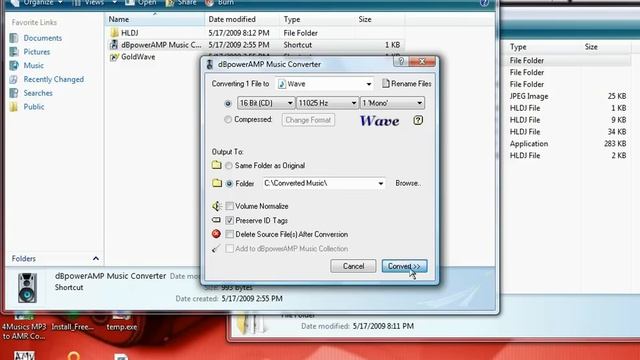Viewport: 640px width, 360px height.
Task: Select JPEG Image row in background window
Action: coord(568,96)
